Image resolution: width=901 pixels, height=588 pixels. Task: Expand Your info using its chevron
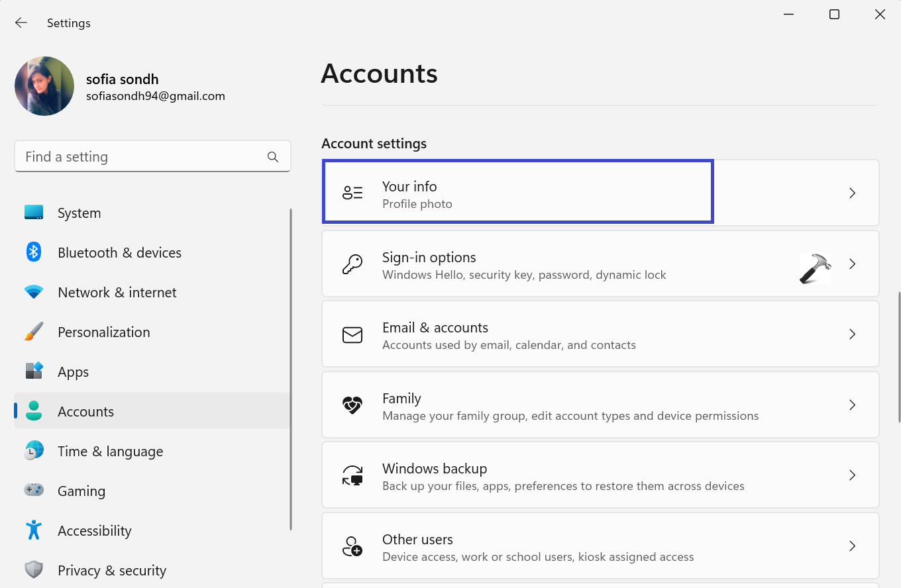[853, 193]
